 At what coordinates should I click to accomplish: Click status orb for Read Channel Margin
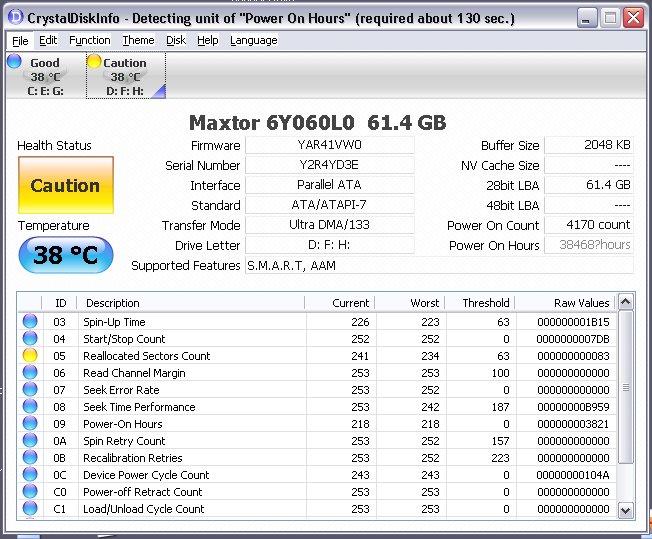30,372
